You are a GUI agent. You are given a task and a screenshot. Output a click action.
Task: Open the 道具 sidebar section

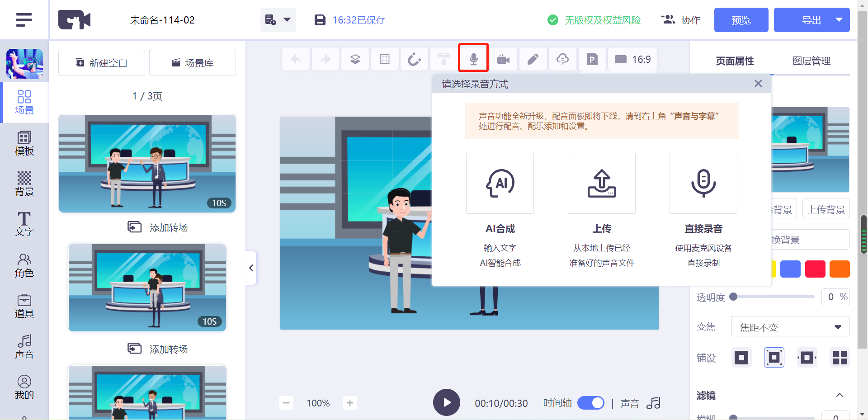(x=24, y=306)
